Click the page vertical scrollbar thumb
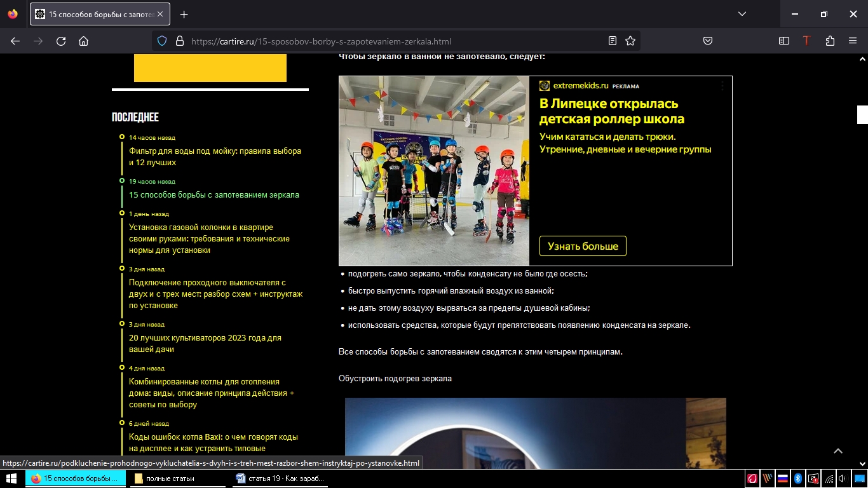The image size is (868, 488). [x=862, y=115]
